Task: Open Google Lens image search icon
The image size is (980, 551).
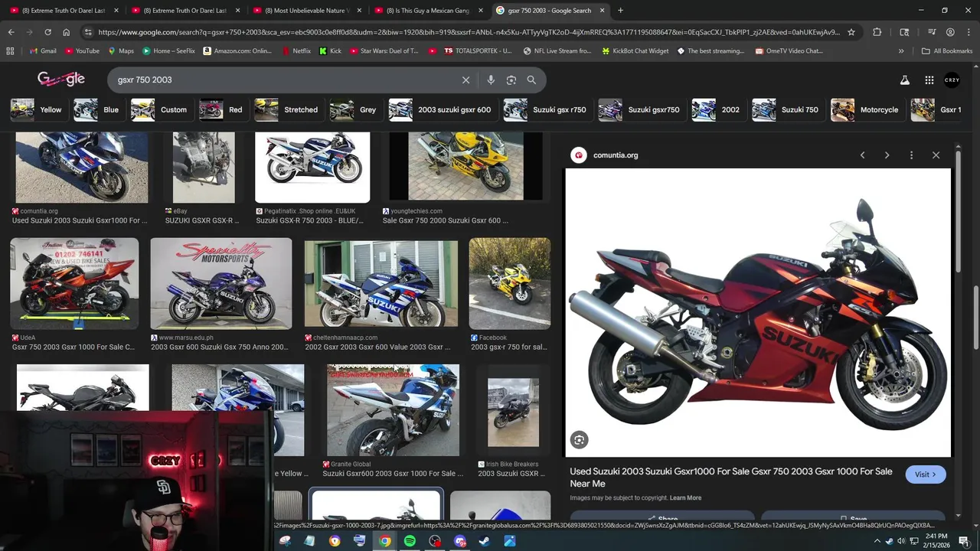Action: (511, 80)
